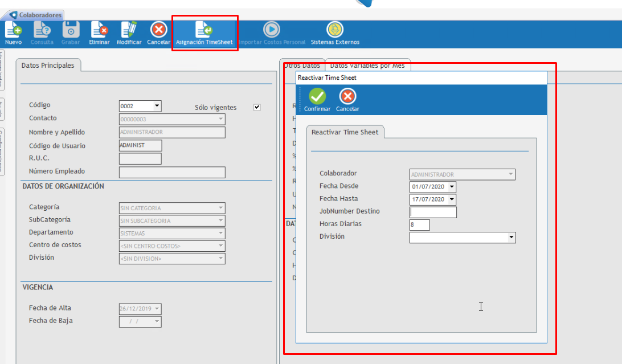Image resolution: width=622 pixels, height=364 pixels.
Task: Open the Código dropdown
Action: (x=157, y=106)
